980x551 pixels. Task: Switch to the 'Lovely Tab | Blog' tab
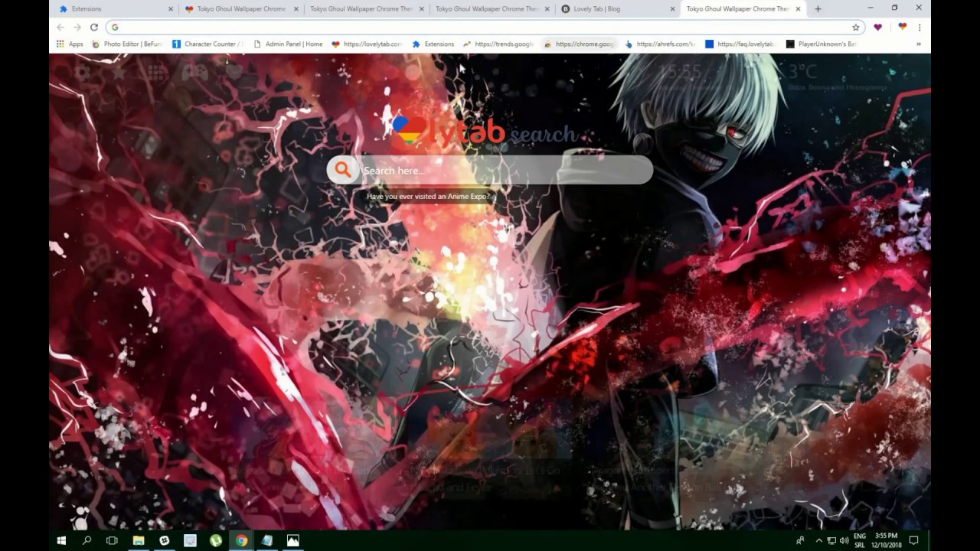click(617, 9)
